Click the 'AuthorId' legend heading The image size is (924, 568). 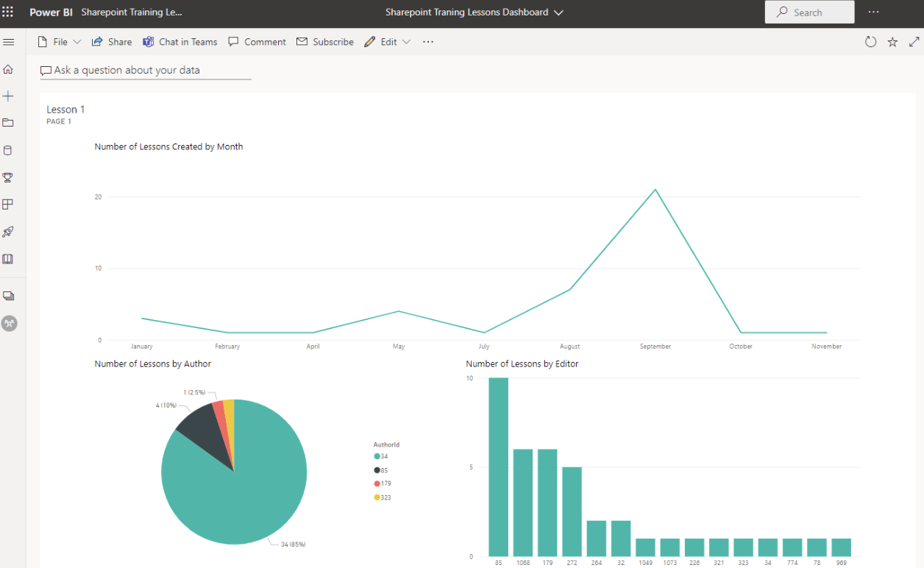386,444
